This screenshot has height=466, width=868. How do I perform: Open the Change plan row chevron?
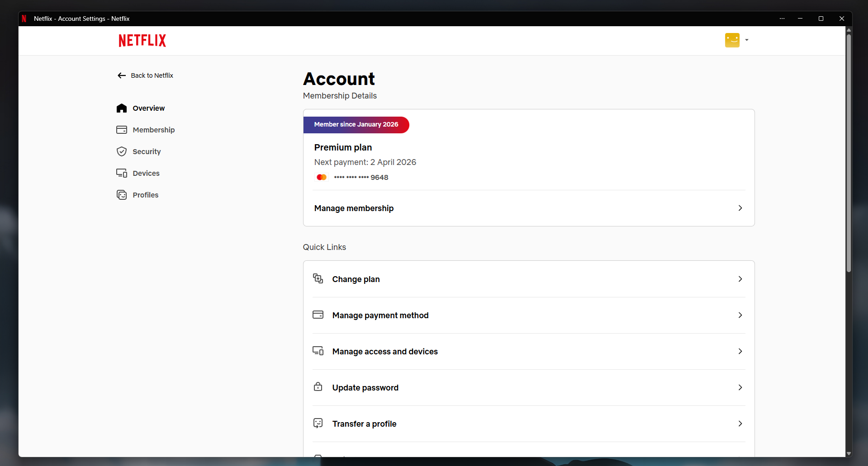(x=740, y=279)
